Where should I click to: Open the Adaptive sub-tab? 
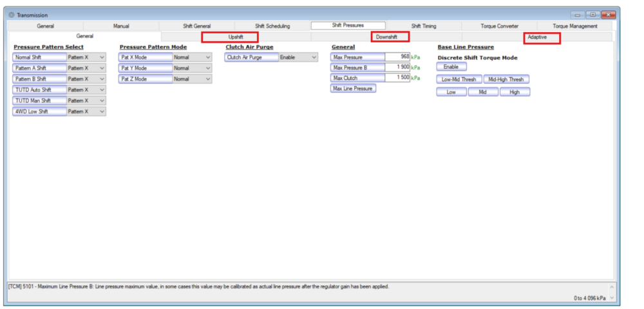pos(537,37)
